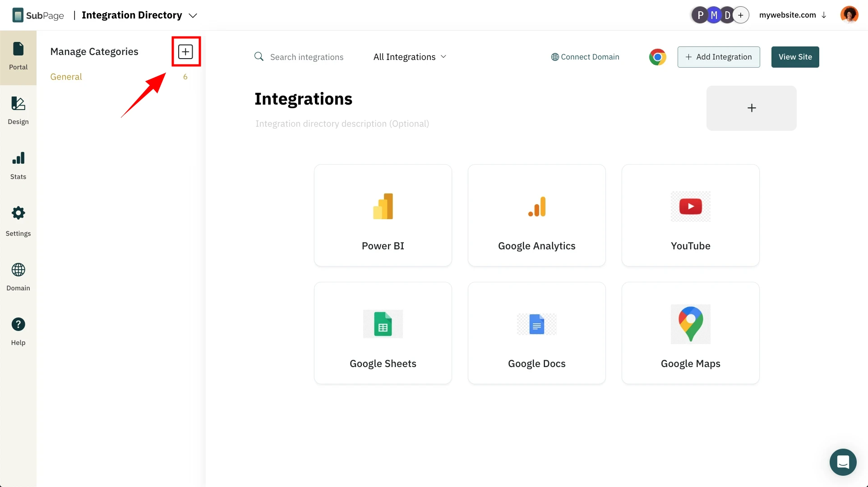Image resolution: width=868 pixels, height=487 pixels.
Task: Focus the Search integrations field
Action: [x=307, y=57]
